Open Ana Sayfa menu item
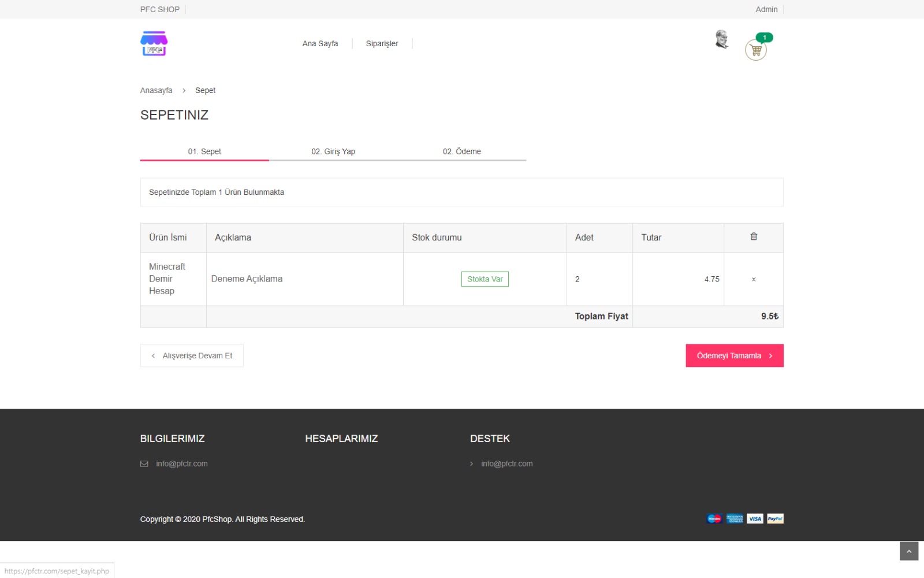 320,43
